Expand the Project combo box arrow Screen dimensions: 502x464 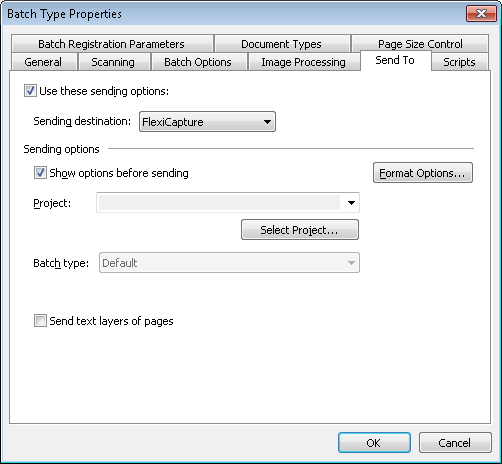(351, 203)
